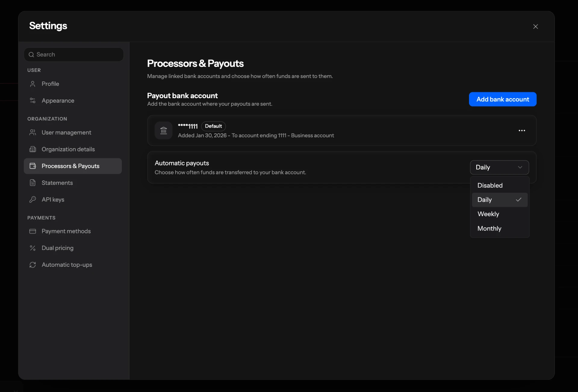Click the search magnifier icon
The height and width of the screenshot is (392, 578).
point(31,54)
